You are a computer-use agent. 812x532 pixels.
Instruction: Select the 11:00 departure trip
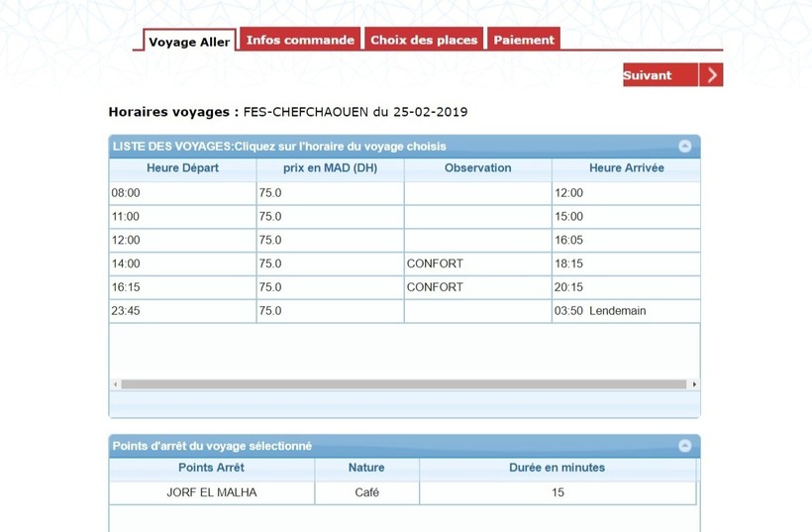pyautogui.click(x=404, y=217)
